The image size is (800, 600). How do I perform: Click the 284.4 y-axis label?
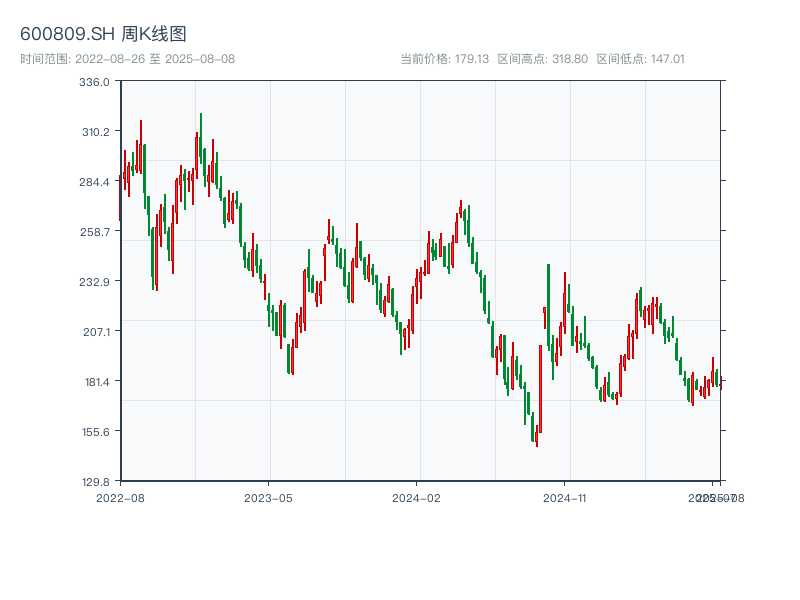[94, 182]
